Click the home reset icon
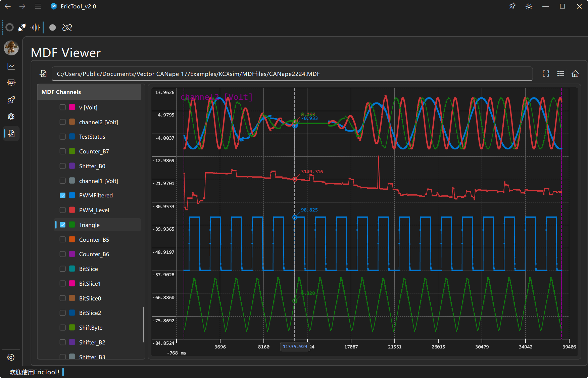The width and height of the screenshot is (588, 378). pyautogui.click(x=575, y=74)
